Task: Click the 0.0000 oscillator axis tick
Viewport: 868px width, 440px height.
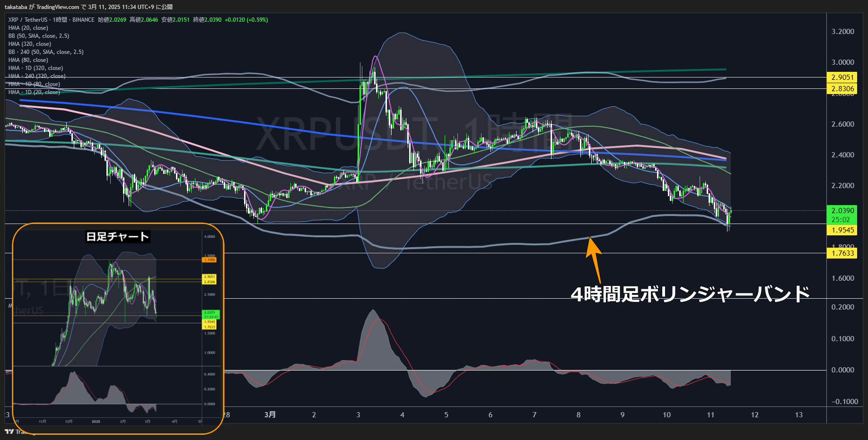Action: 843,370
